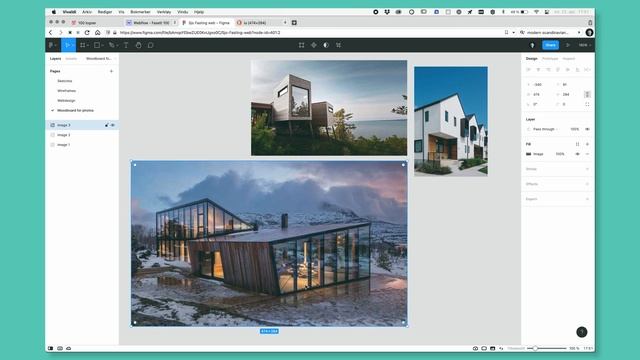Open the Shape tools dropdown arrow
The width and height of the screenshot is (640, 360).
coord(102,45)
